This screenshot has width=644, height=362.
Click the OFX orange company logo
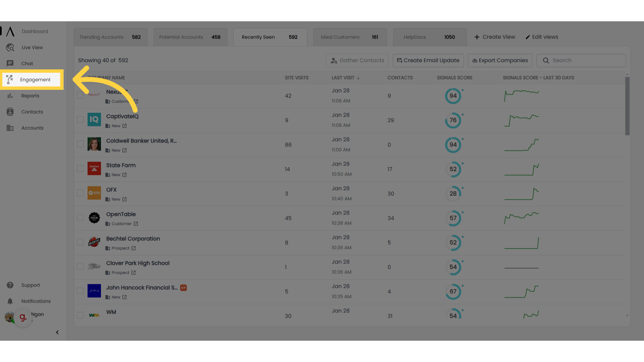pos(94,193)
